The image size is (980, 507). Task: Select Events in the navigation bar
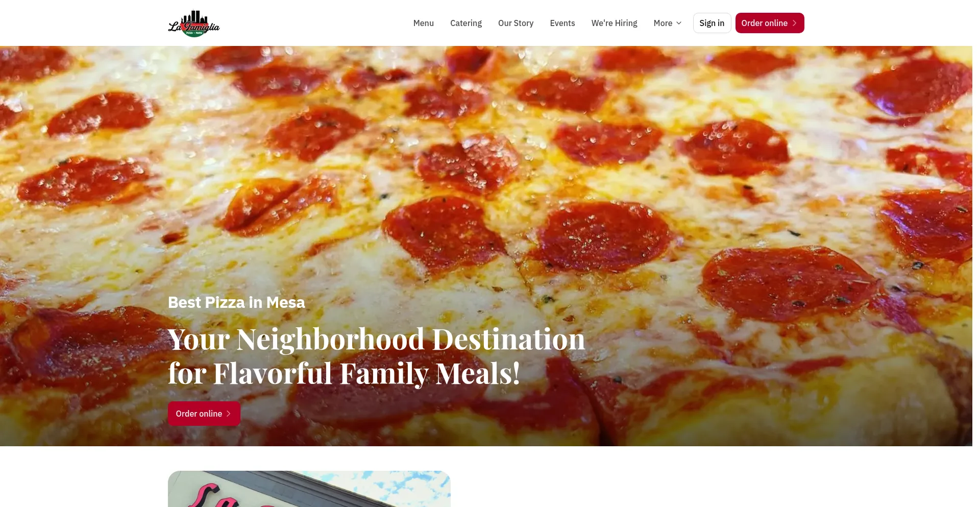click(562, 23)
